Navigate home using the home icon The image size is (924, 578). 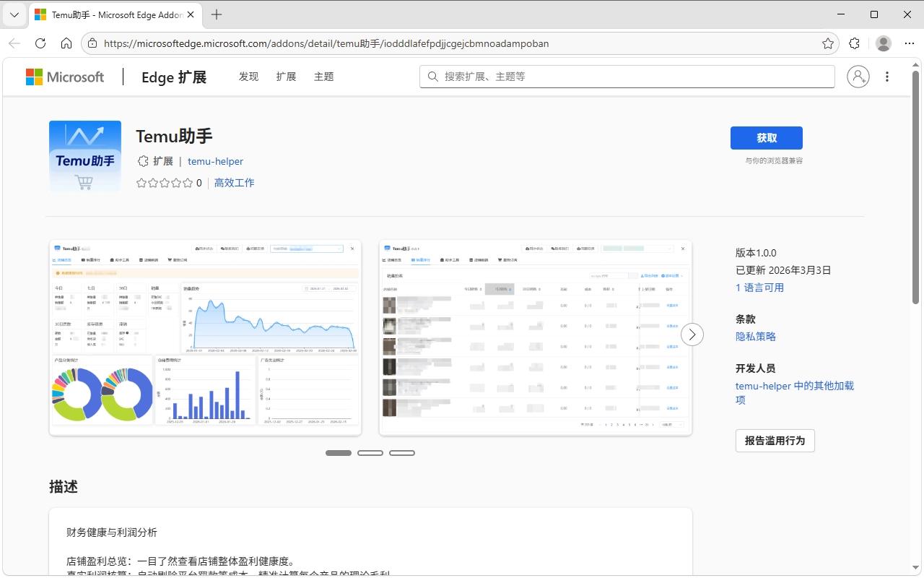(66, 43)
